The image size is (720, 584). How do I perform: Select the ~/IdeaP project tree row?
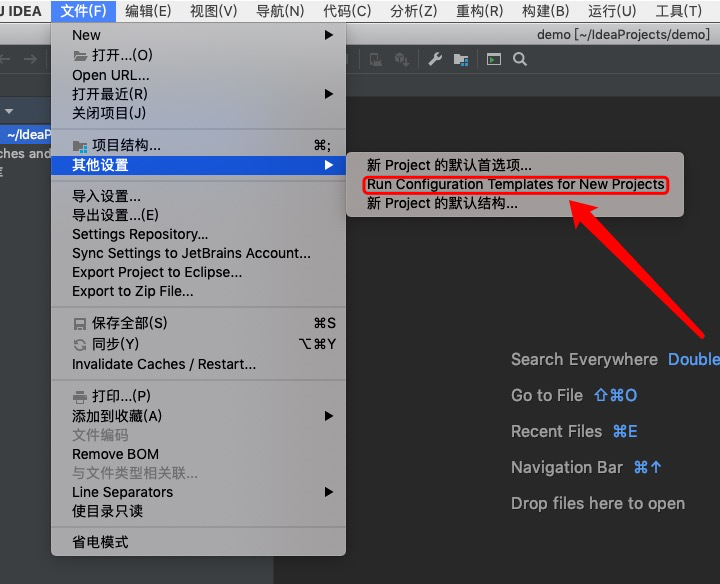pyautogui.click(x=26, y=135)
